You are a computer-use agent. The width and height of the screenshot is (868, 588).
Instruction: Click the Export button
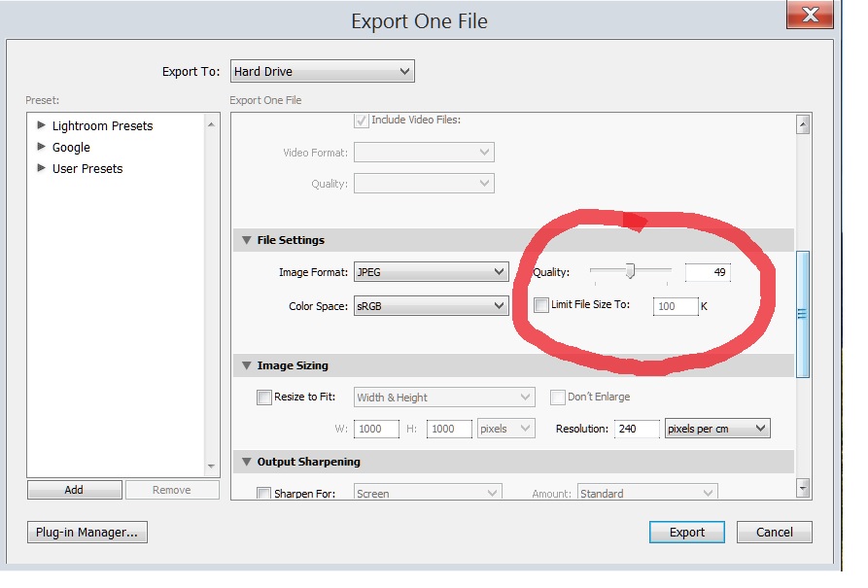(687, 533)
